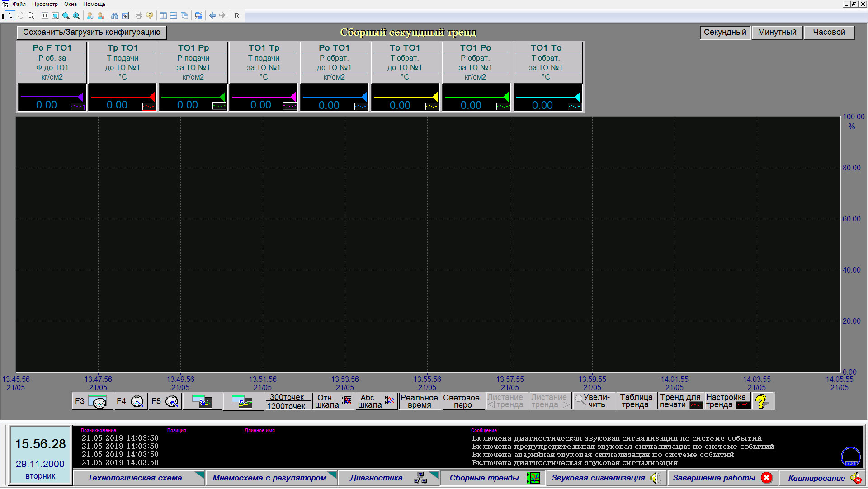The width and height of the screenshot is (868, 489).
Task: Open the Файл menu
Action: (x=19, y=4)
